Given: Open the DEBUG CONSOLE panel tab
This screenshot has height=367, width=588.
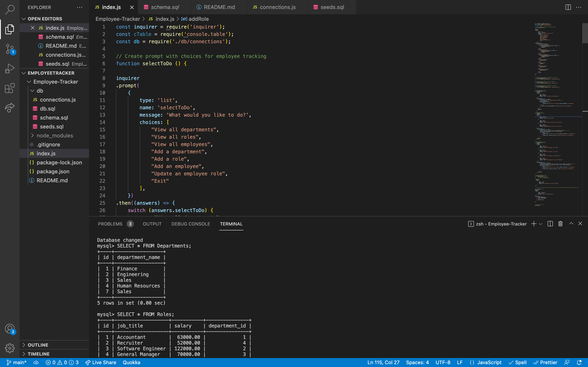Looking at the screenshot, I should (x=190, y=224).
